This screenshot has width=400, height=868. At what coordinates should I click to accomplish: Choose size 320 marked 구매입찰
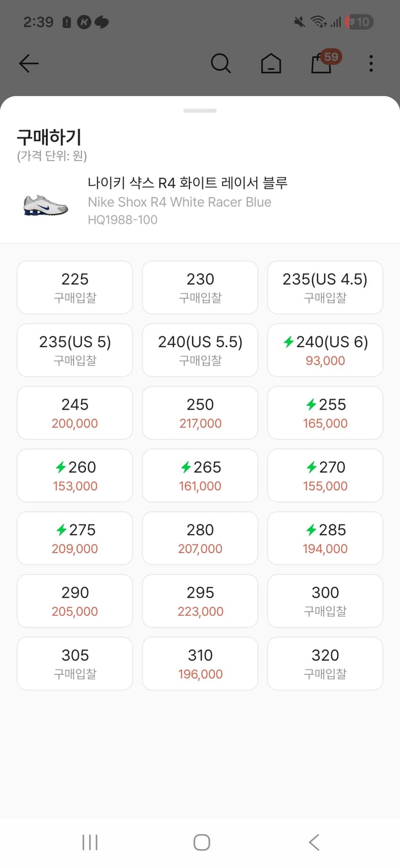pyautogui.click(x=325, y=663)
